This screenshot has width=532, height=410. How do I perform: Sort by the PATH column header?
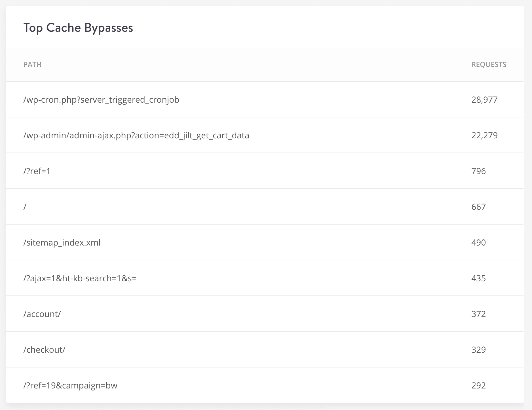tap(32, 64)
